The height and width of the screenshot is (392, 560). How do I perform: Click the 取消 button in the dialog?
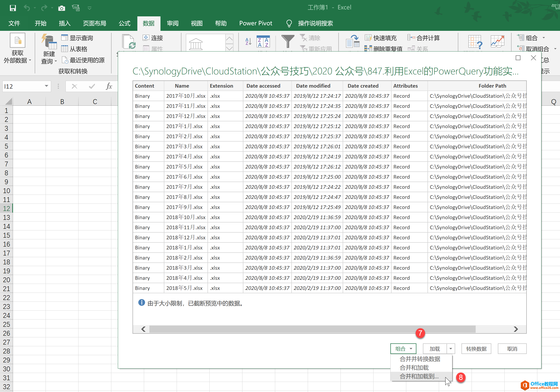pyautogui.click(x=512, y=349)
